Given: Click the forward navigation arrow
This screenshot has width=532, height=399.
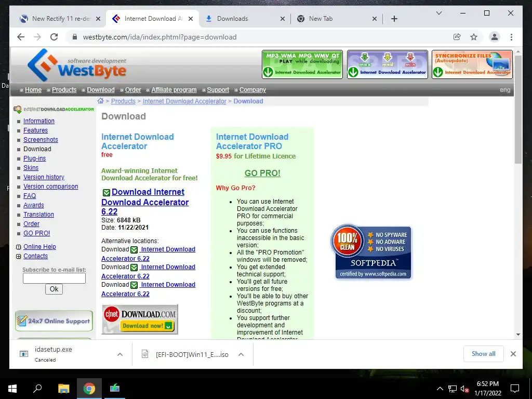Looking at the screenshot, I should 37,37.
